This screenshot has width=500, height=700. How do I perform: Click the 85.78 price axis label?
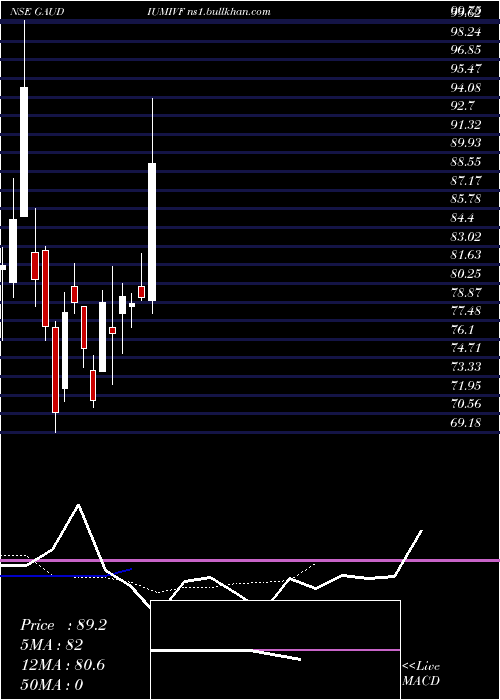coord(466,199)
